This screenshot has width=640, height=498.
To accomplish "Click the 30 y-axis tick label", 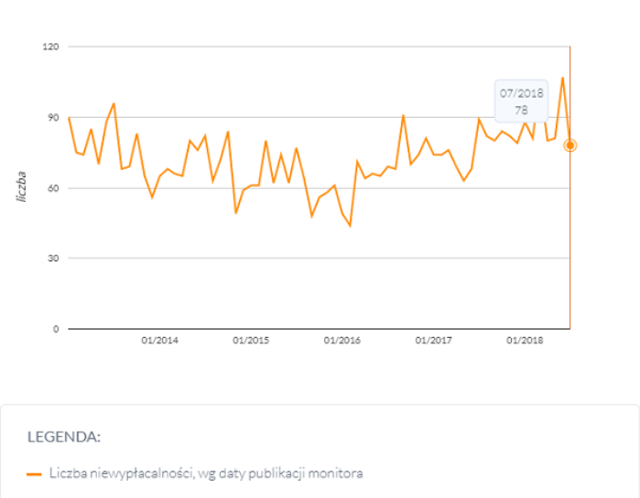I will coord(53,258).
